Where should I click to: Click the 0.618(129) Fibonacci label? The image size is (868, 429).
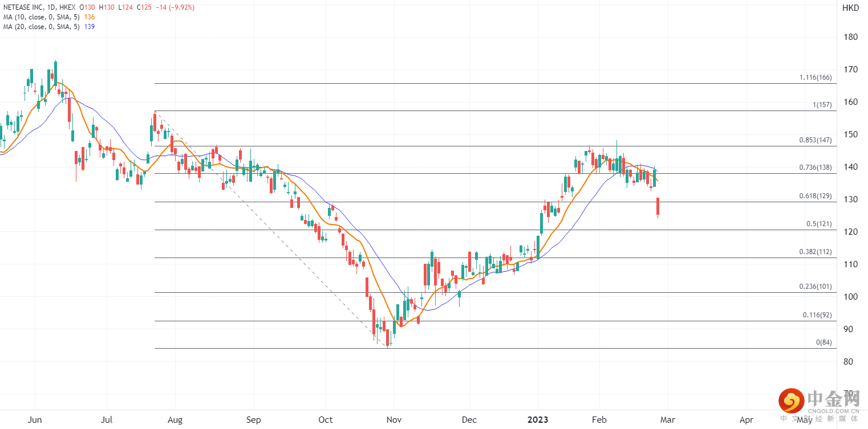click(816, 196)
